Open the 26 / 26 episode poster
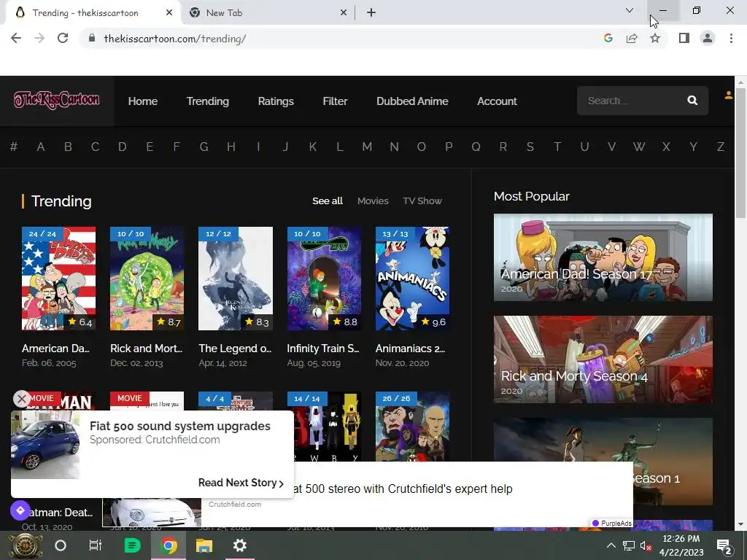The image size is (747, 560). [412, 426]
